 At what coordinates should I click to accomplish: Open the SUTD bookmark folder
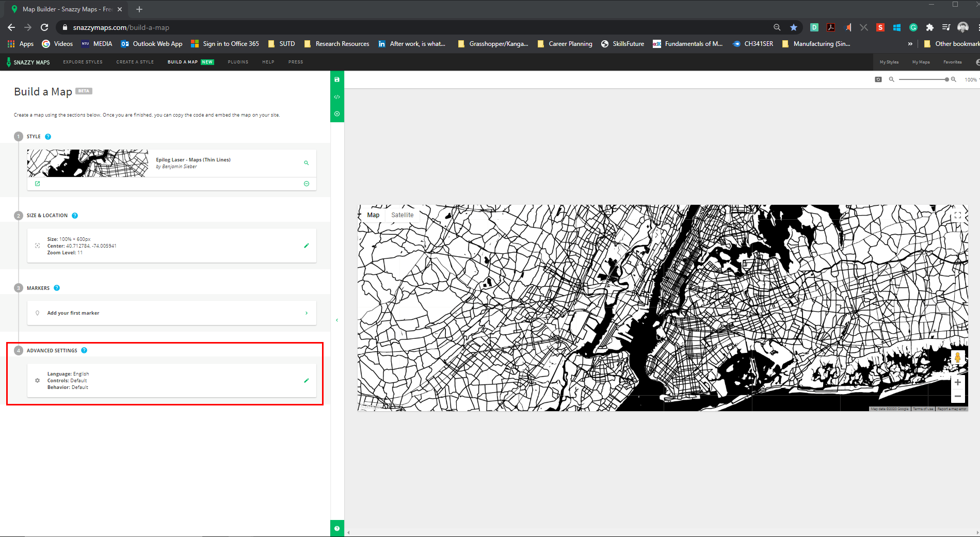coord(281,44)
